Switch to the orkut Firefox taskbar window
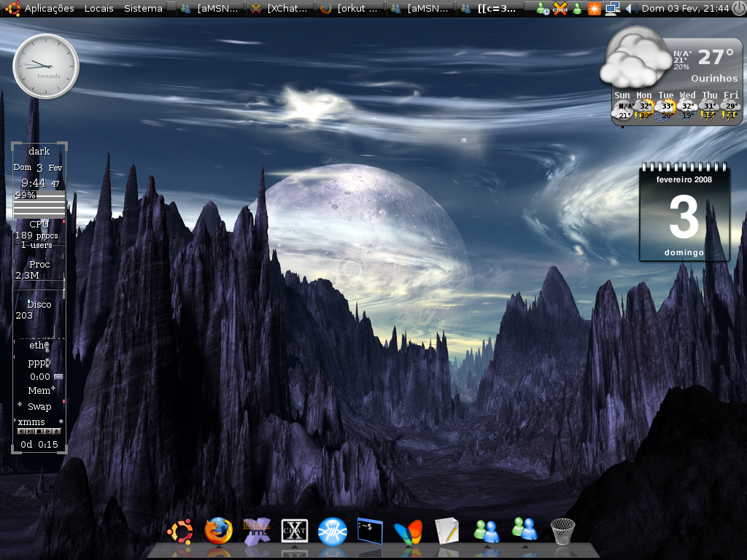Viewport: 747px width, 560px height. 350,9
